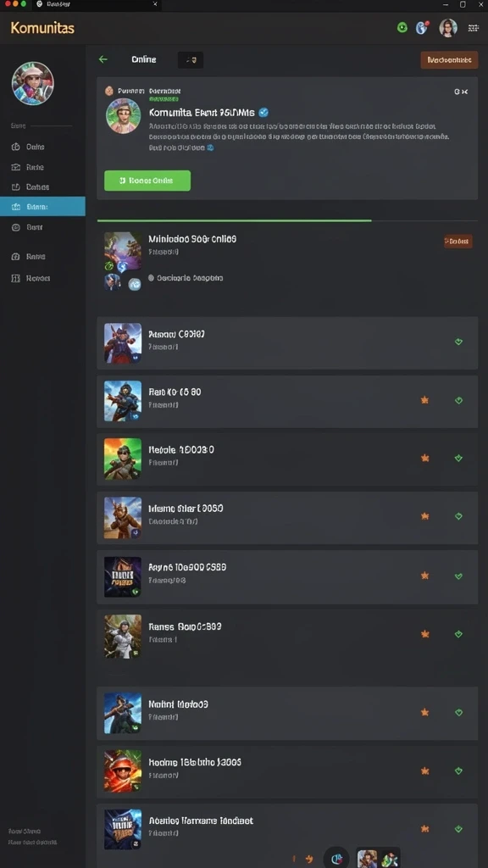Click the green progress bar under community card
Image resolution: width=488 pixels, height=868 pixels.
click(234, 220)
